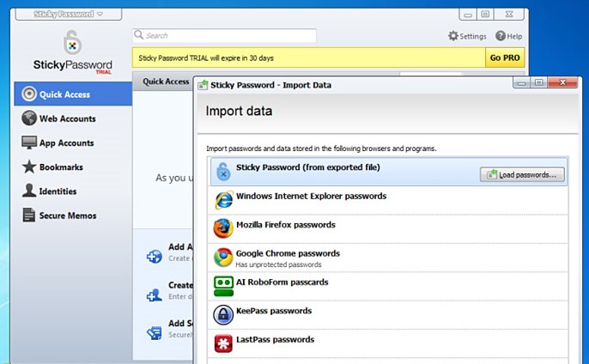Minimize the main Sticky Password window
589x364 pixels.
[x=468, y=15]
